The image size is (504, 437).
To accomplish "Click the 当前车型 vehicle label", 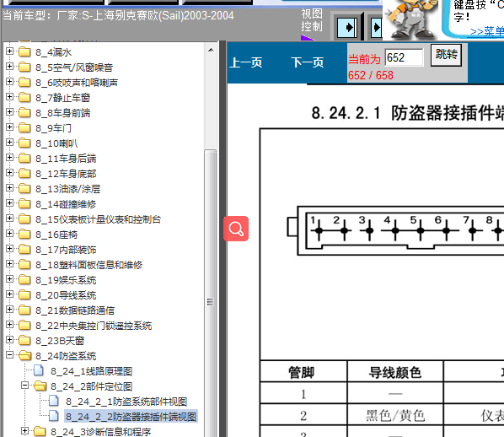I will [x=118, y=15].
